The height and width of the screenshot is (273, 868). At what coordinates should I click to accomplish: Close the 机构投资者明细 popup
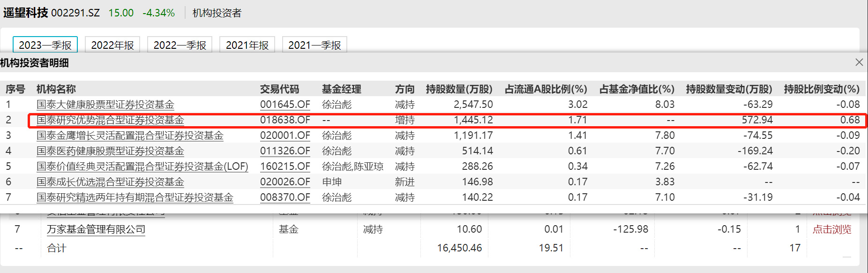pos(859,62)
